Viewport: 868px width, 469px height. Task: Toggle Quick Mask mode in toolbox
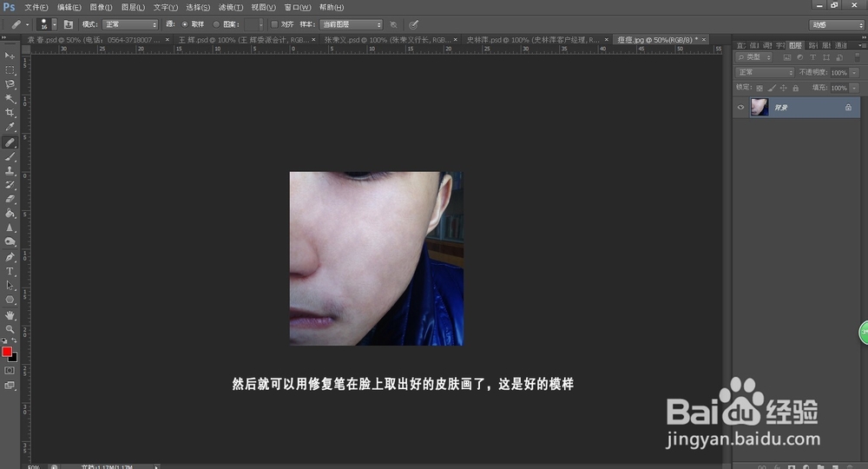pyautogui.click(x=10, y=371)
